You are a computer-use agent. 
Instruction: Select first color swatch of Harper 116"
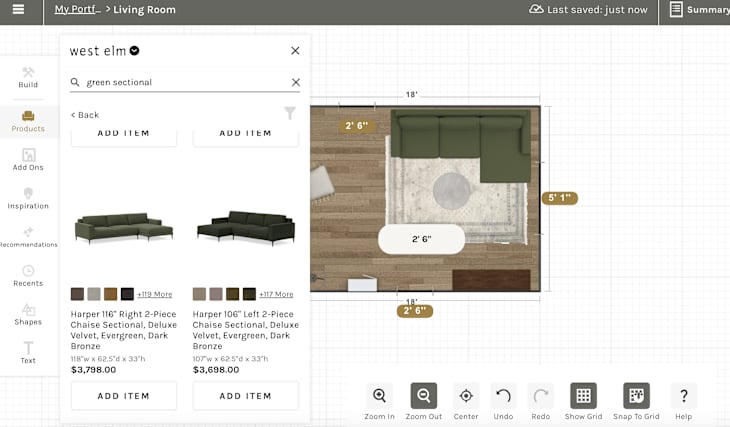click(78, 294)
